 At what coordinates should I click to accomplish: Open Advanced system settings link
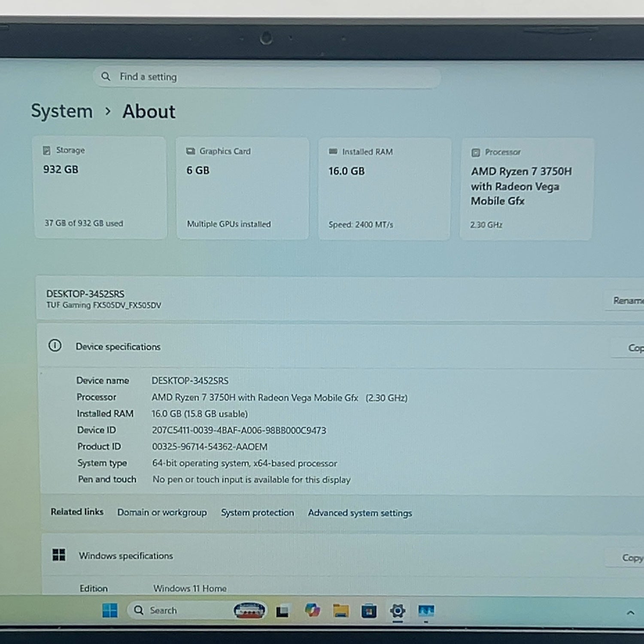360,513
